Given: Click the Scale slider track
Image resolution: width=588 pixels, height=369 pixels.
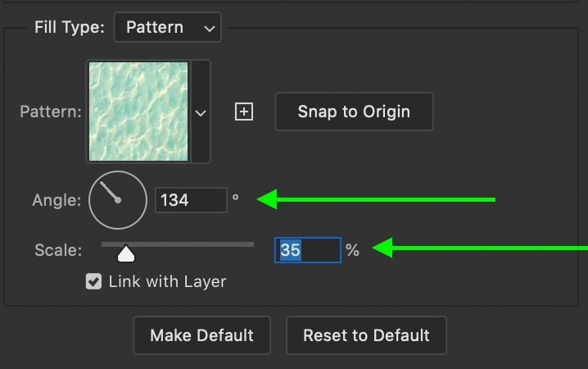Looking at the screenshot, I should [x=178, y=244].
